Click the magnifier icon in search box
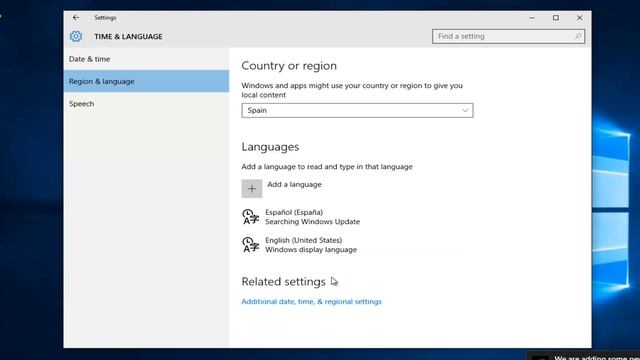This screenshot has height=360, width=640. coord(578,36)
